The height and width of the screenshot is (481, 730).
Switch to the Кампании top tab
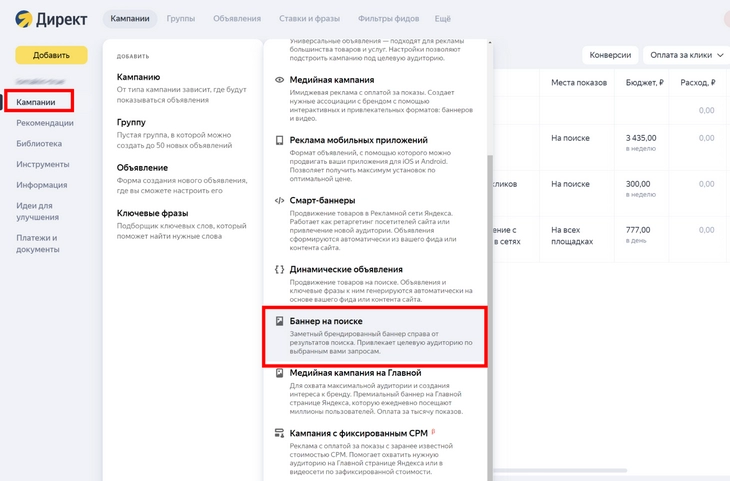pyautogui.click(x=130, y=19)
